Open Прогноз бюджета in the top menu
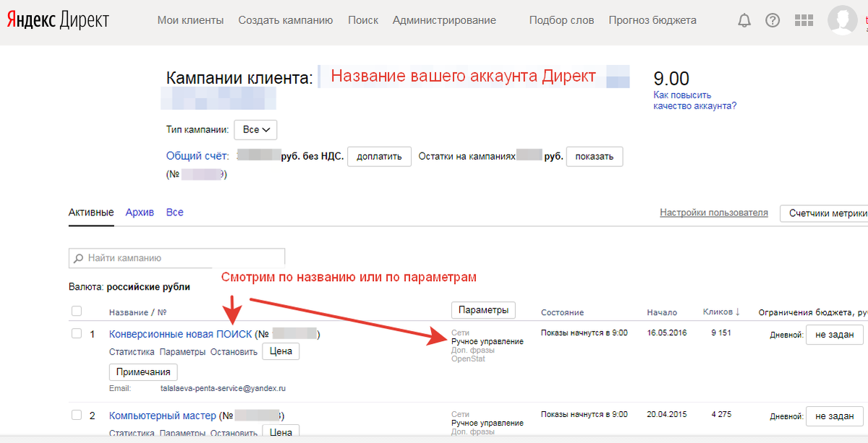The height and width of the screenshot is (443, 868). coord(652,20)
